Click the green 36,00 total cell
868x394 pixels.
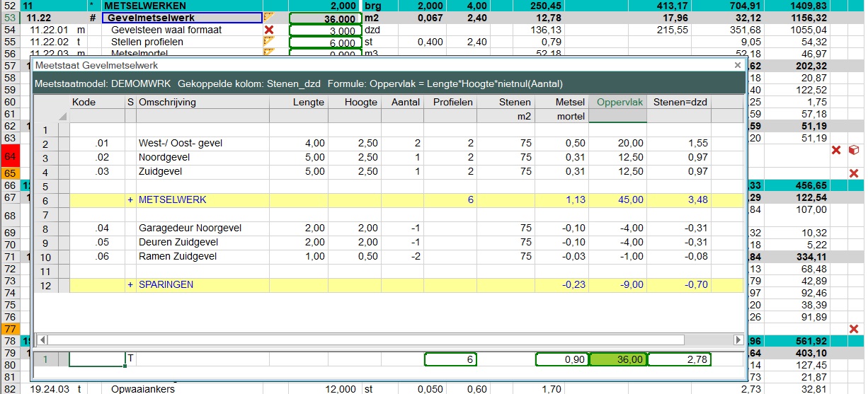coord(618,360)
